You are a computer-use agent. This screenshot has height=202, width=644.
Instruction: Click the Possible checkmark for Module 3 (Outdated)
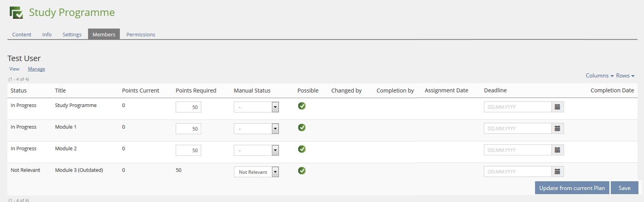[302, 171]
